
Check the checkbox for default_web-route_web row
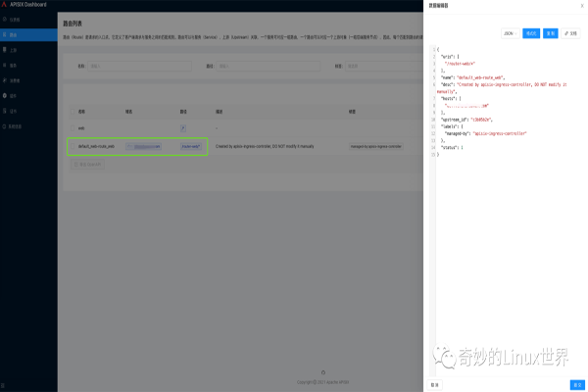tap(73, 146)
